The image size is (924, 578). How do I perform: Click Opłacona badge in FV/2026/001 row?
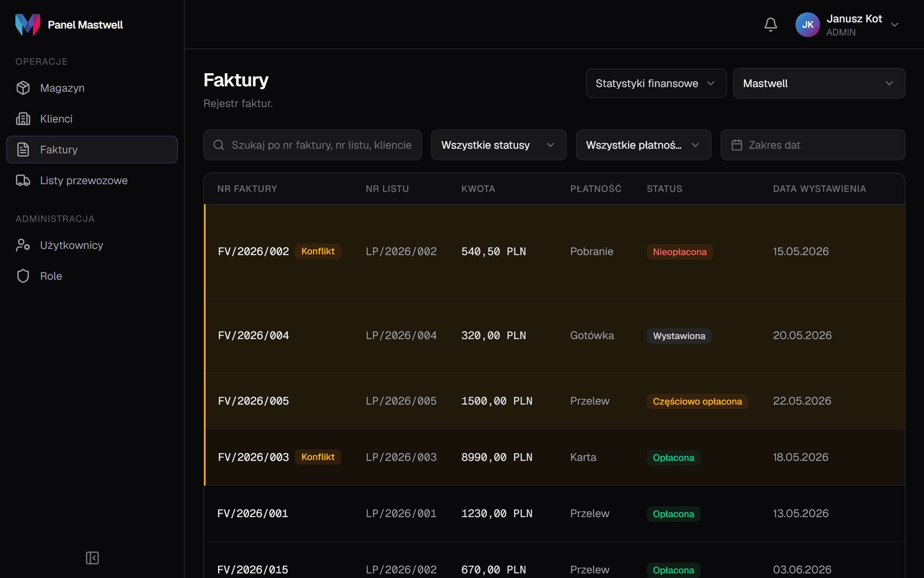[673, 514]
